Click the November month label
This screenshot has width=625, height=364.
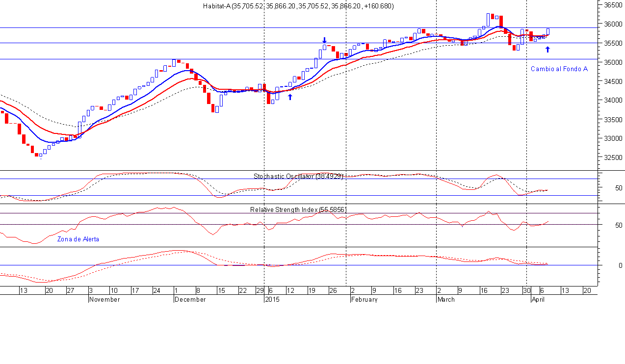pos(104,299)
